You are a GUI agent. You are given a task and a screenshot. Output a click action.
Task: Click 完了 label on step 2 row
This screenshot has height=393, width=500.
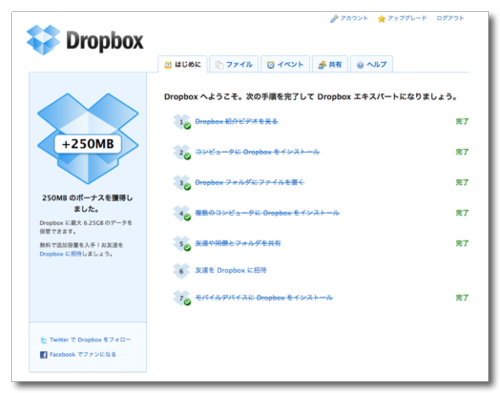[462, 152]
